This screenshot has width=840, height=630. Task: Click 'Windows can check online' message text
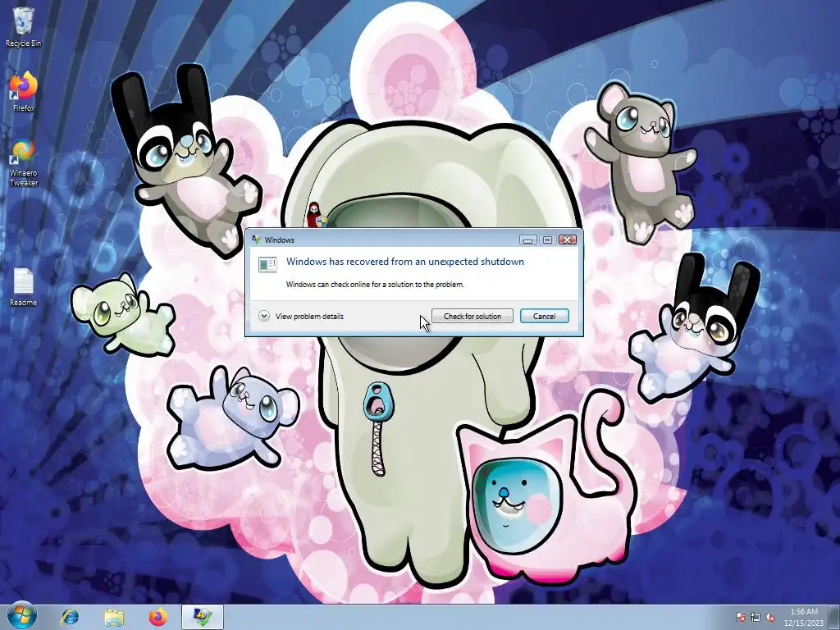click(x=375, y=285)
